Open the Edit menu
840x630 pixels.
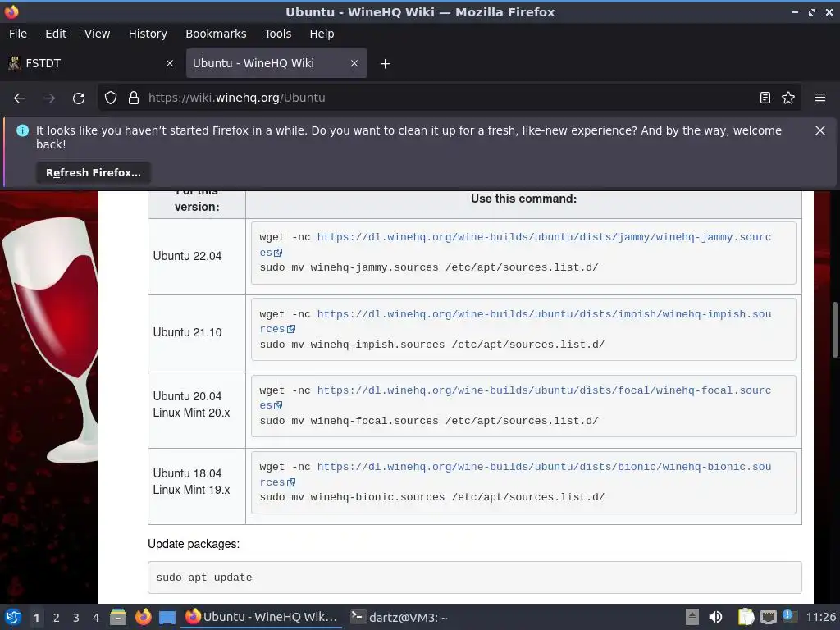pyautogui.click(x=56, y=34)
